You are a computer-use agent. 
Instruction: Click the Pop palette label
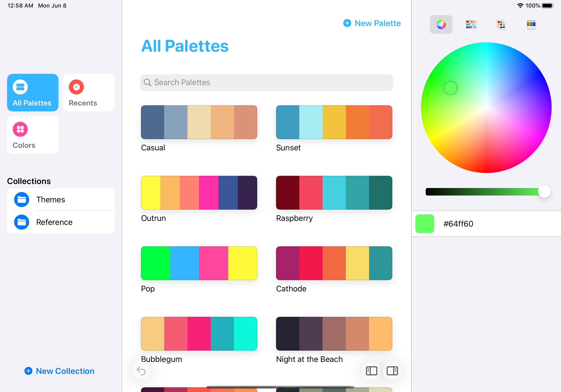(x=148, y=289)
